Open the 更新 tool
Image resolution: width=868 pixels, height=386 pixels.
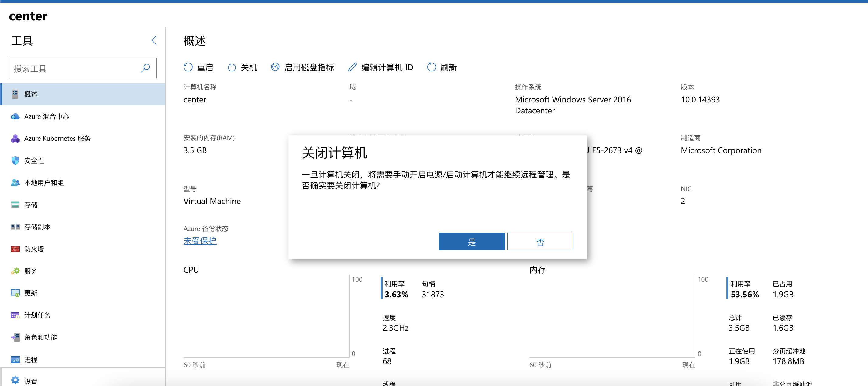(31, 293)
